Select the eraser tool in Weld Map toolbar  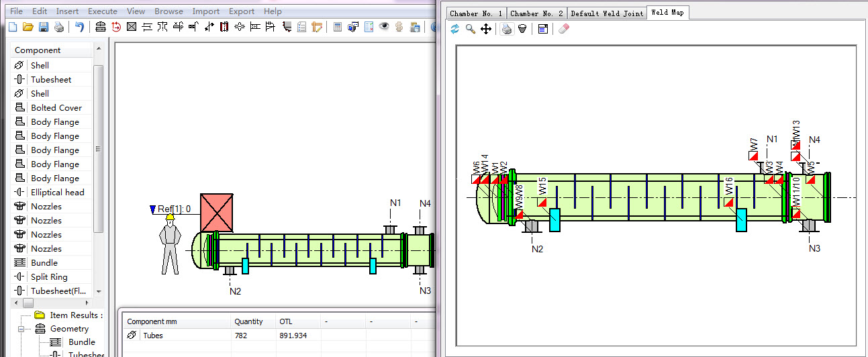pos(564,29)
